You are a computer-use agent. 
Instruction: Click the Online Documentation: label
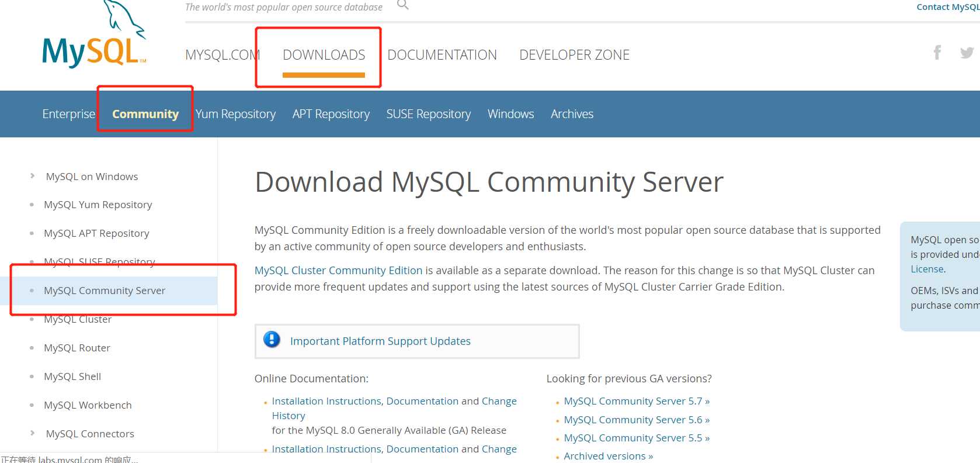(311, 379)
